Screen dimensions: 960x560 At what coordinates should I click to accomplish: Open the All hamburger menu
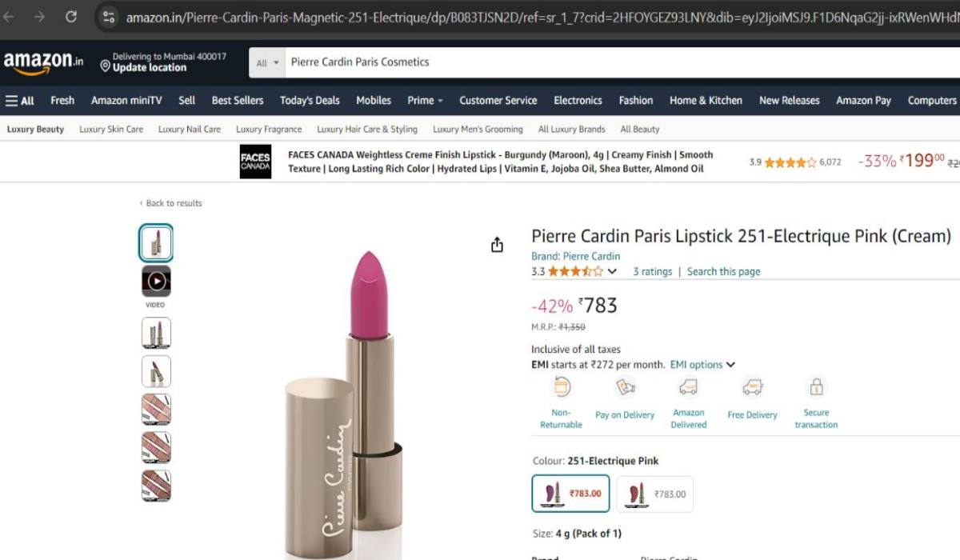[20, 101]
